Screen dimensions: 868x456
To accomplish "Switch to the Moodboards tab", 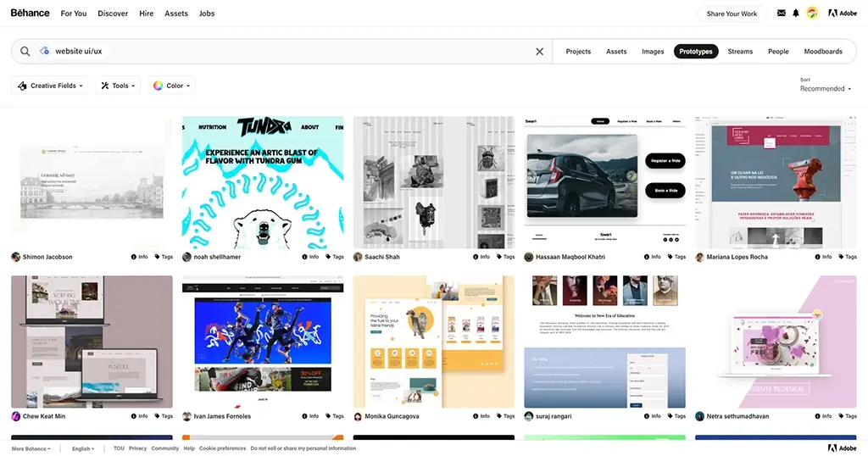I will point(823,52).
